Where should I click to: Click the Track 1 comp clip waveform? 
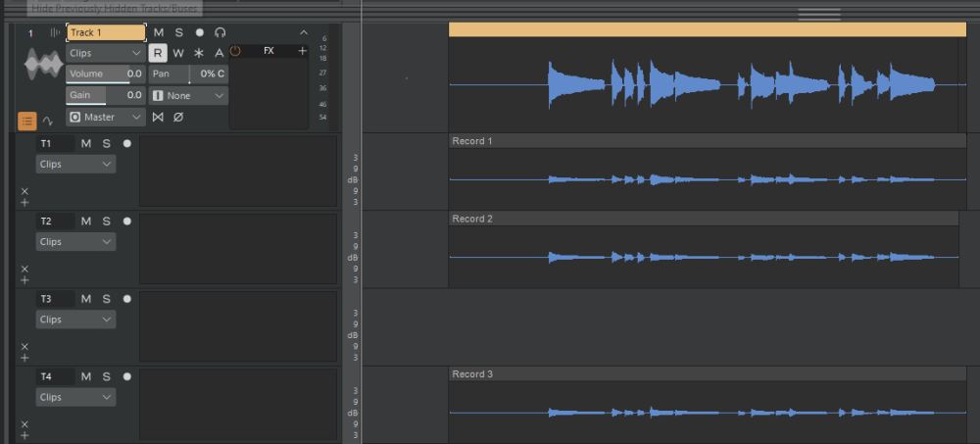click(708, 84)
